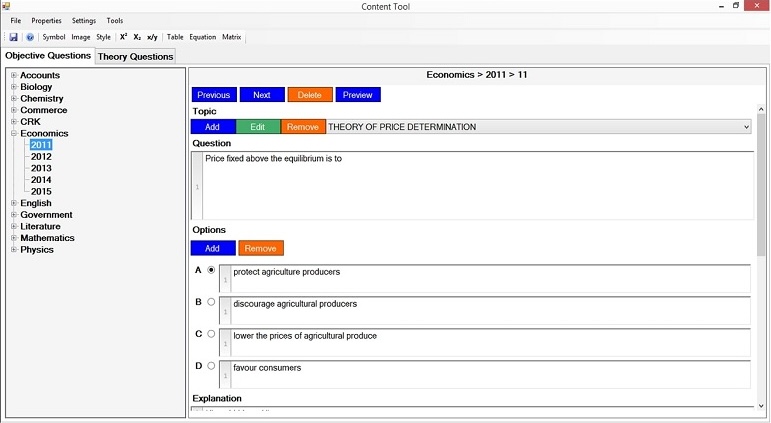This screenshot has height=423, width=771.
Task: Expand the Physics subject node
Action: [x=14, y=249]
